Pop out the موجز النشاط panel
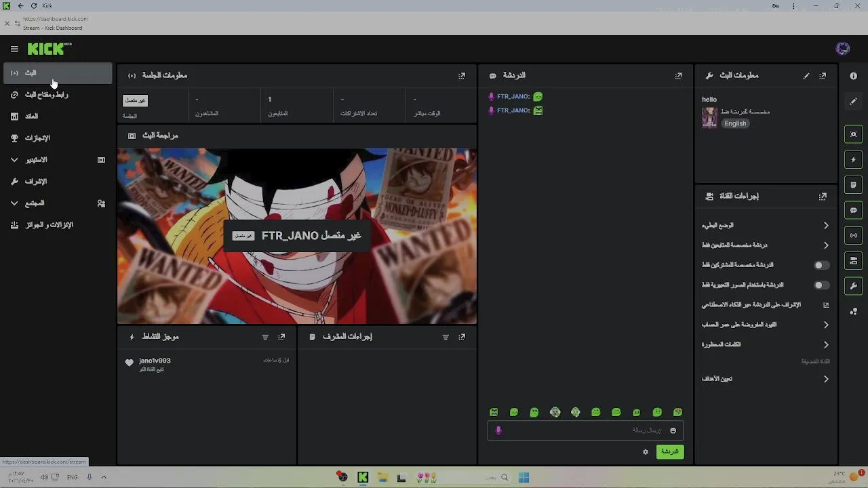Viewport: 868px width, 488px height. [281, 337]
